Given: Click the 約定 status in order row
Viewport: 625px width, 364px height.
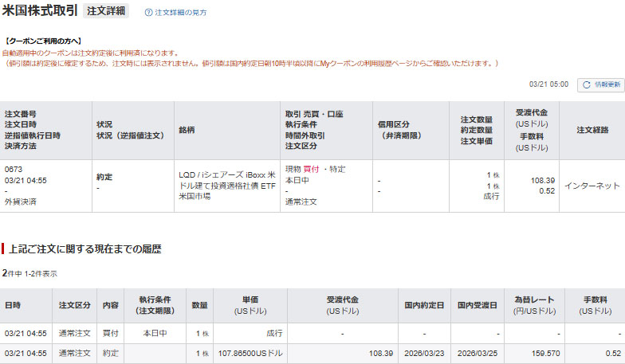Looking at the screenshot, I should pyautogui.click(x=104, y=177).
